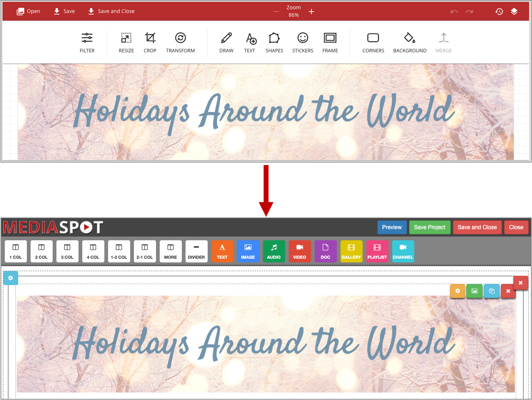This screenshot has width=532, height=400.
Task: Increase zoom with the plus button
Action: point(311,12)
